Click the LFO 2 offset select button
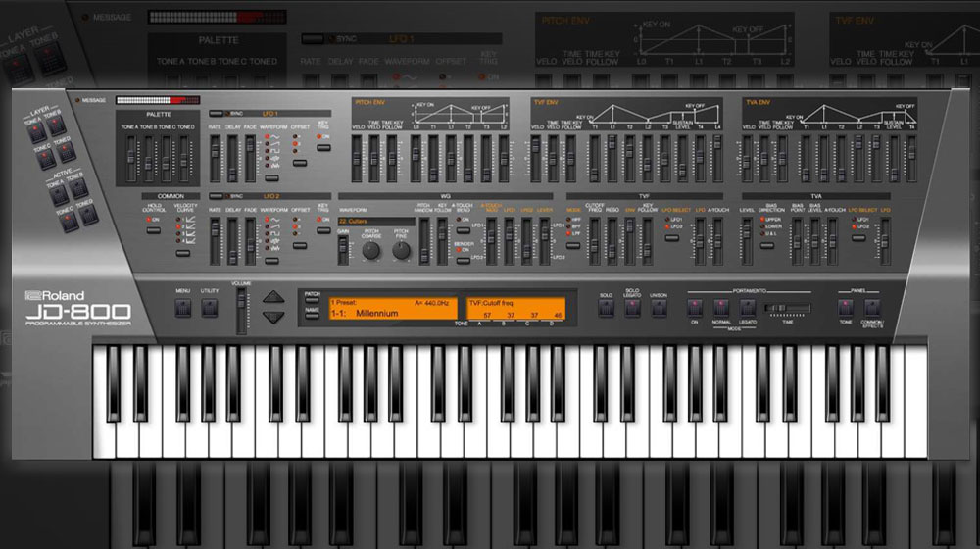Screen dimensions: 980x549 [300, 246]
